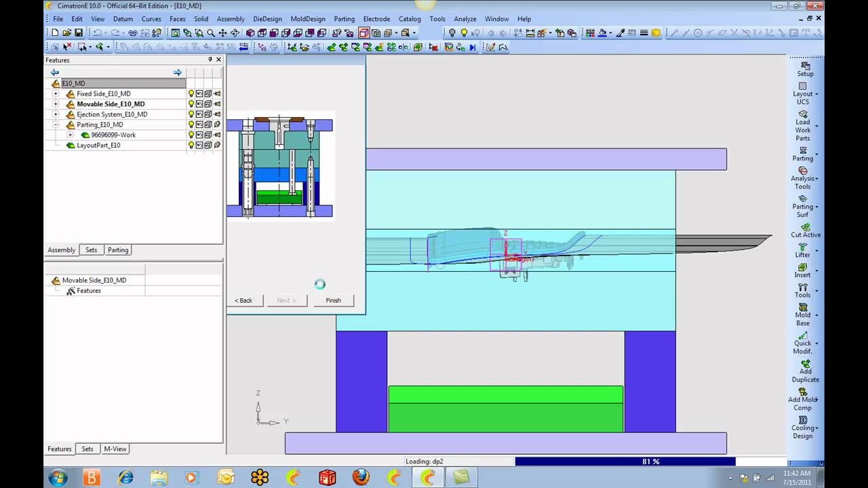Toggle last column icon for Movable Side_E10_MD
The height and width of the screenshot is (488, 868).
217,104
